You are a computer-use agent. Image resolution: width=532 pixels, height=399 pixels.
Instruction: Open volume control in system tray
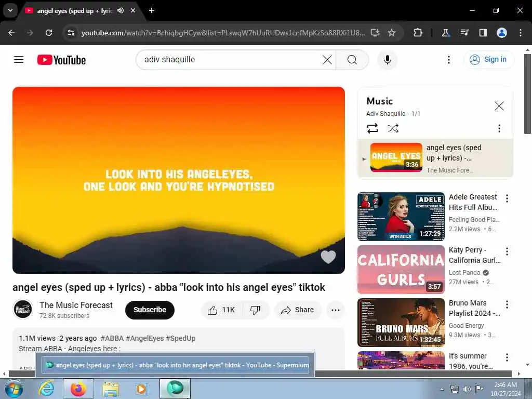pos(467,389)
